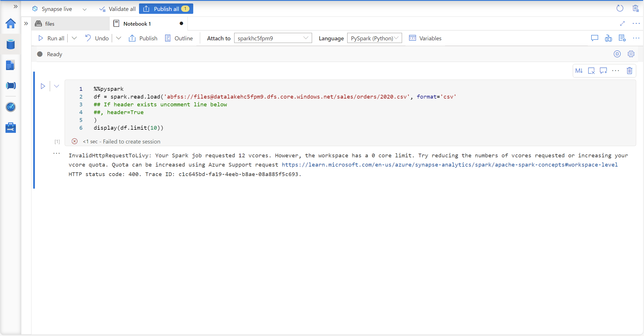This screenshot has width=644, height=336.
Task: Open the Attach to sparkhc5fpm9 dropdown
Action: [x=273, y=38]
